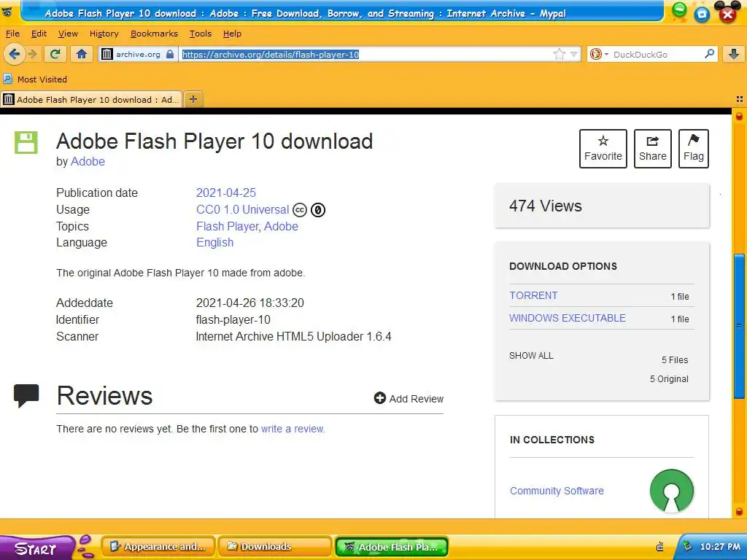Screen dimensions: 747x560
Task: Share this item via Share button
Action: coord(652,149)
